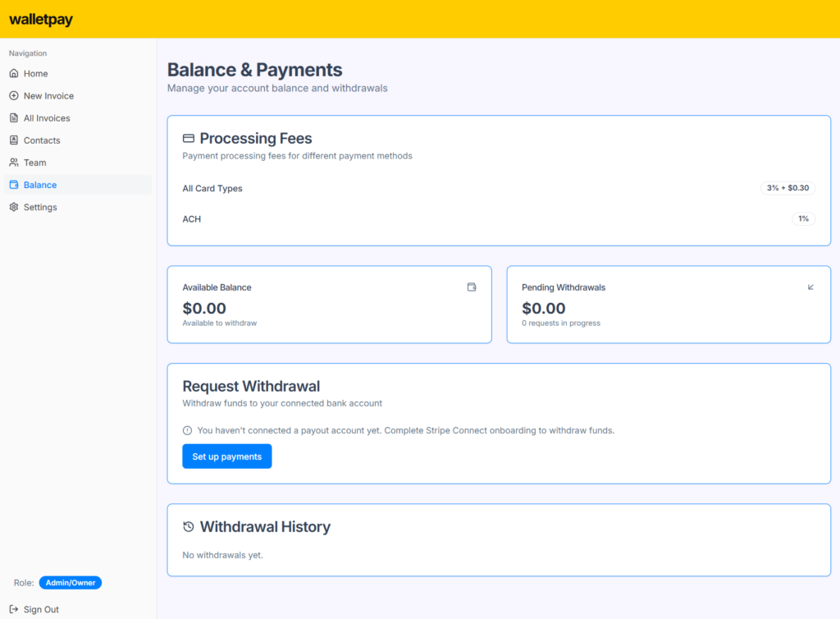Click the credit card icon beside Processing Fees
This screenshot has height=619, width=840.
click(x=189, y=138)
